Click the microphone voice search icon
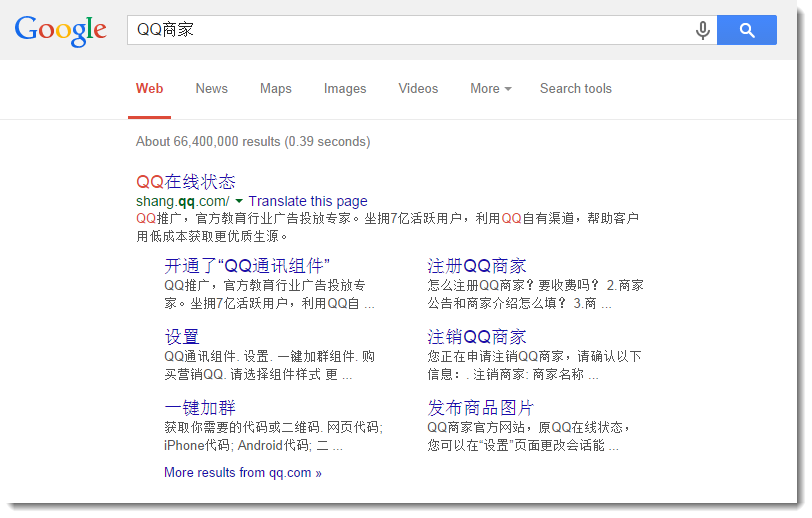This screenshot has height=518, width=812. click(x=703, y=30)
